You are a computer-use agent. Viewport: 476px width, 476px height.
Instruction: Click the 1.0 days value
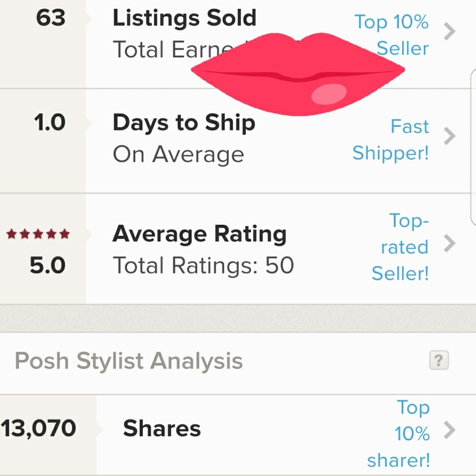tap(50, 124)
